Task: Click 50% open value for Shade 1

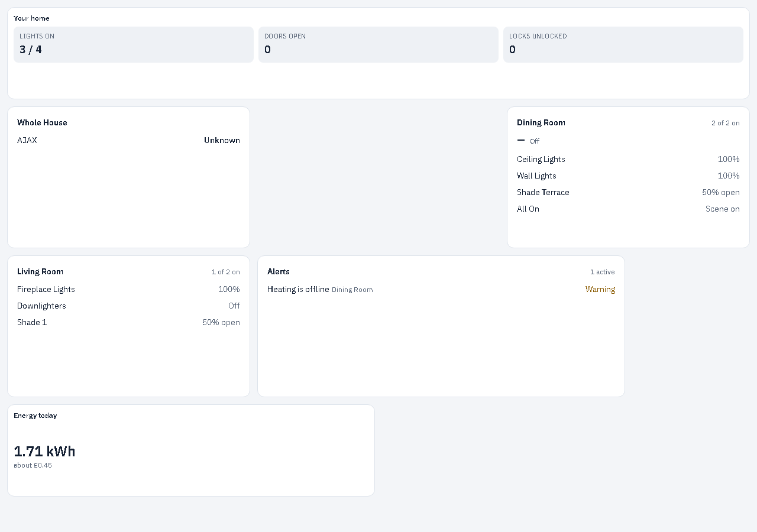Action: coord(221,322)
